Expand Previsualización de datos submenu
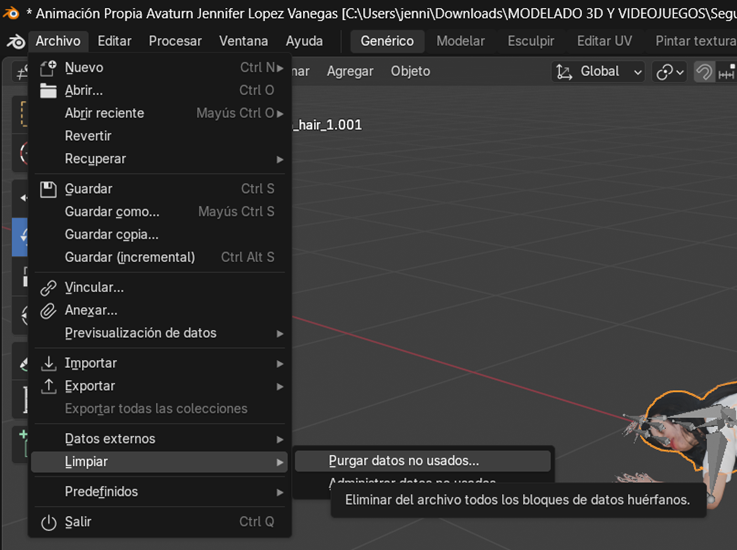 click(160, 333)
